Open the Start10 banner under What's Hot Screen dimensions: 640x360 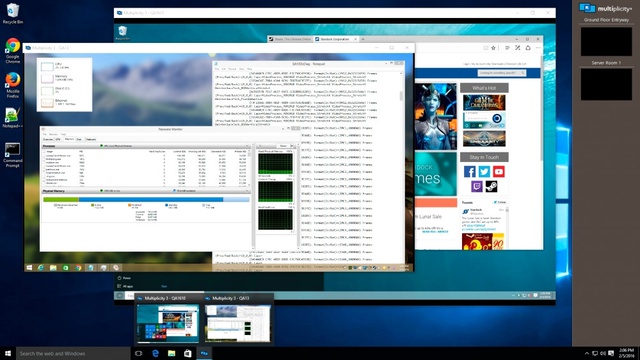(x=484, y=120)
